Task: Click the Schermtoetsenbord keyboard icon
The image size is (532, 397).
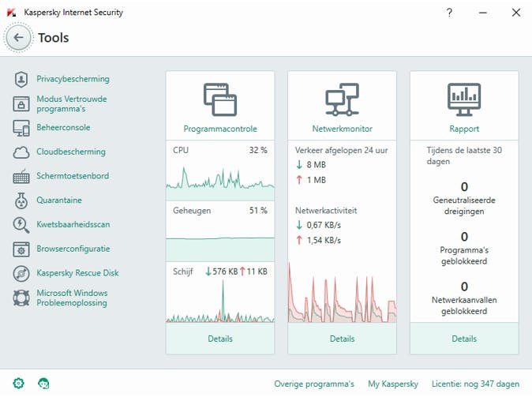Action: pyautogui.click(x=21, y=177)
